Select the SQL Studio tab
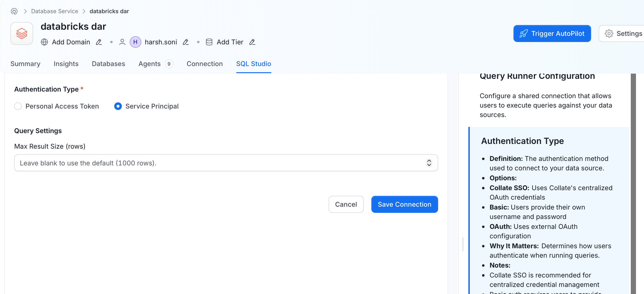The width and height of the screenshot is (644, 294). click(254, 64)
